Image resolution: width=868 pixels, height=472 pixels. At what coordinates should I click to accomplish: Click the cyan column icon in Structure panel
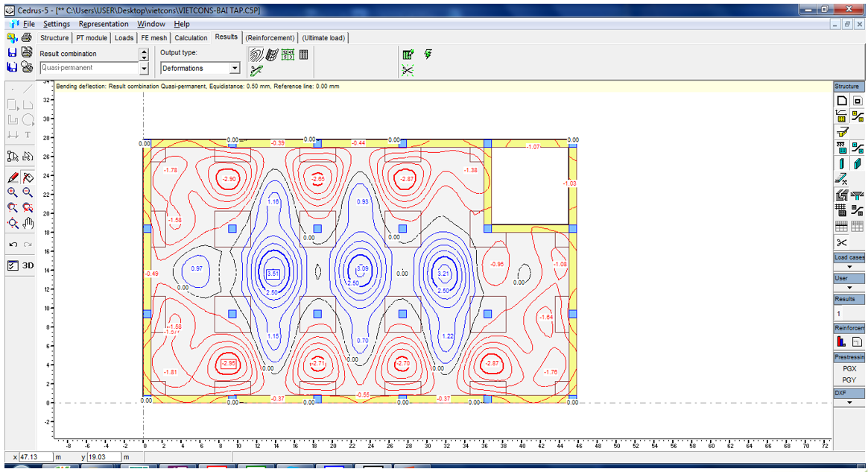point(841,163)
